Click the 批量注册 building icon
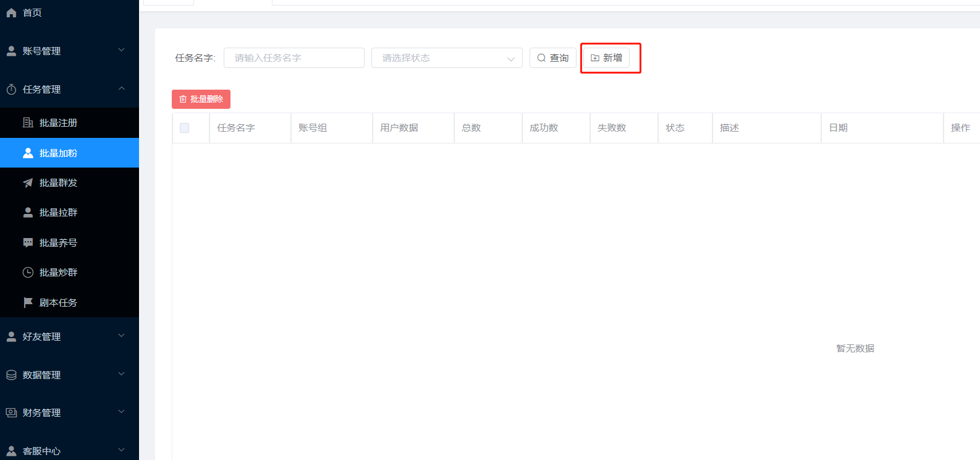The height and width of the screenshot is (460, 980). tap(28, 122)
